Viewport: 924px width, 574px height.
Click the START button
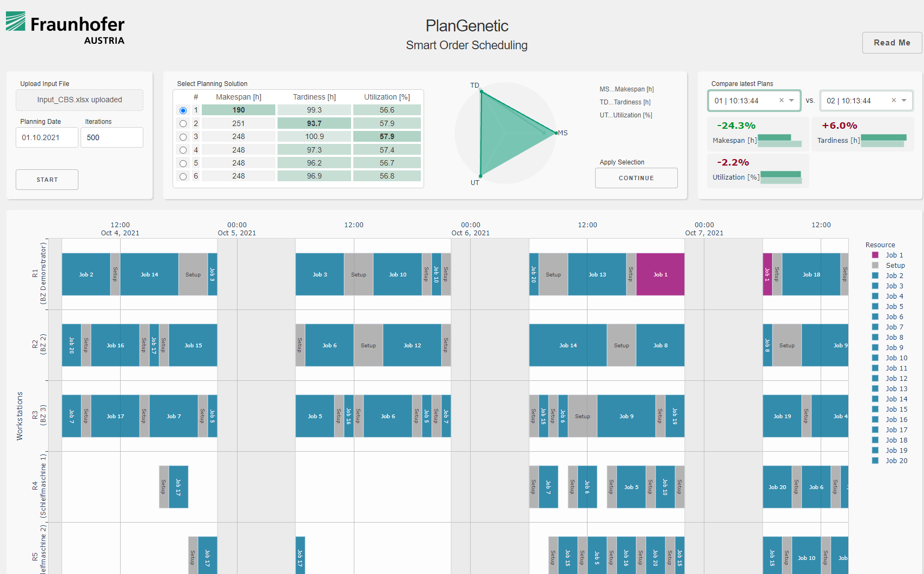47,180
